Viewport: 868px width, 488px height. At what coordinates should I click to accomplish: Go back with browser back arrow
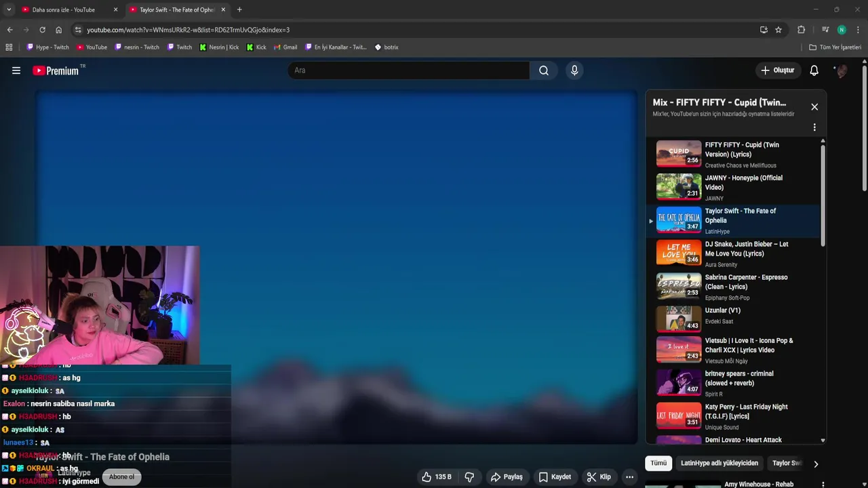tap(9, 30)
